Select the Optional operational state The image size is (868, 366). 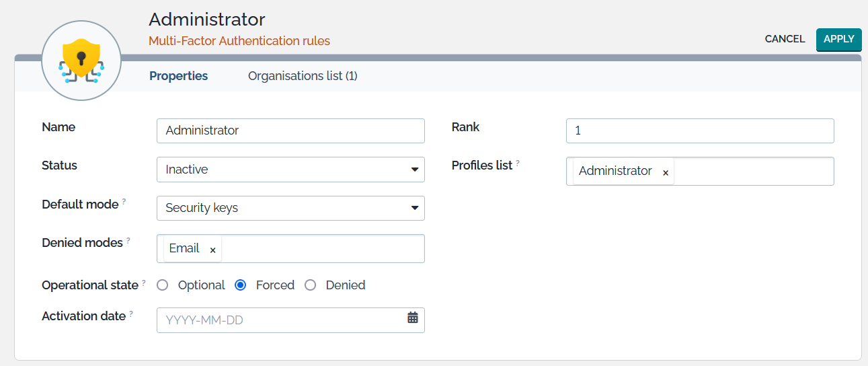click(x=162, y=285)
